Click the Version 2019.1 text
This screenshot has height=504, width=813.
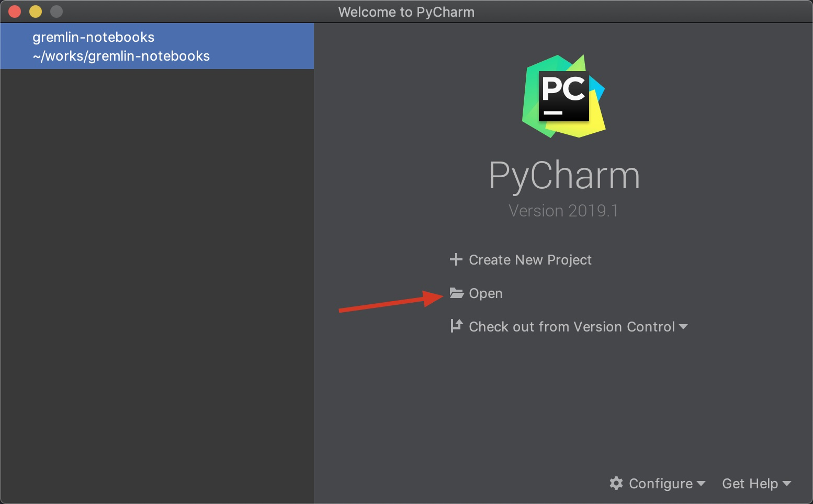pyautogui.click(x=563, y=211)
